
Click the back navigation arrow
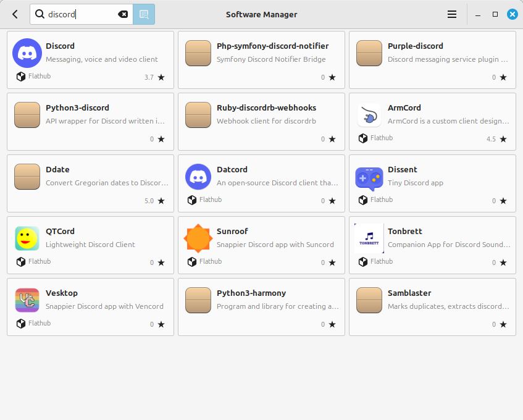pyautogui.click(x=14, y=14)
